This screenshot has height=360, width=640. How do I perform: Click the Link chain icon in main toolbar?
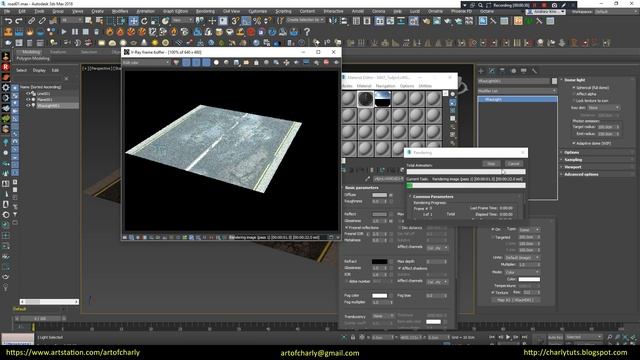[31, 20]
